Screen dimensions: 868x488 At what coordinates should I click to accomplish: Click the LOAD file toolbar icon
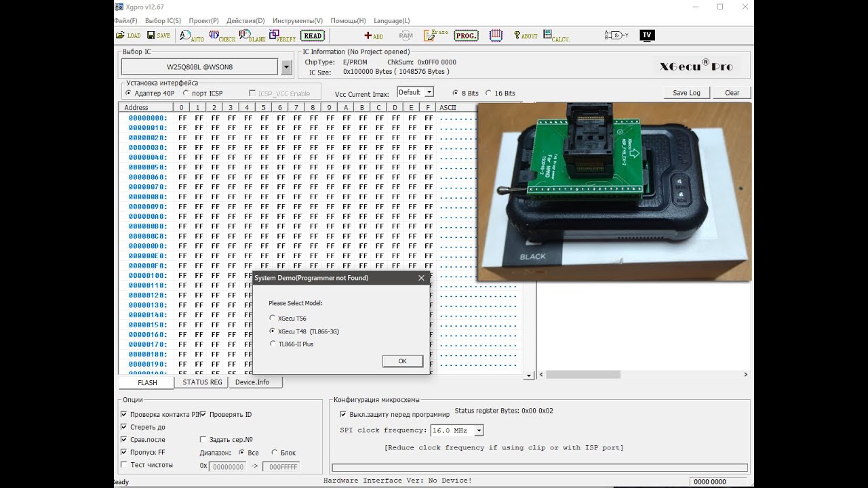[127, 35]
